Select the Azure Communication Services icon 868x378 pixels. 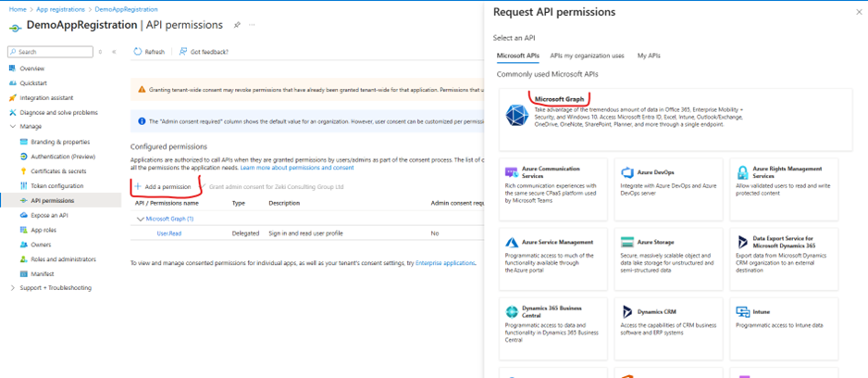coord(512,173)
